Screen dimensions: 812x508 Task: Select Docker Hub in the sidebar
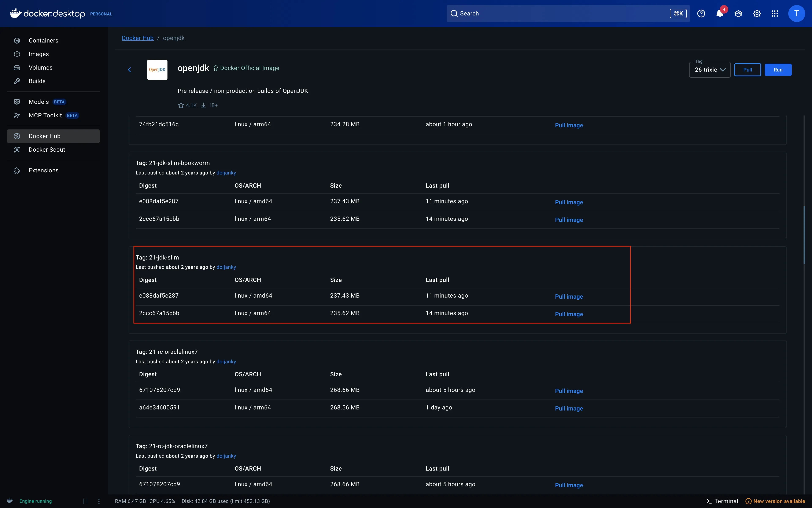(53, 136)
